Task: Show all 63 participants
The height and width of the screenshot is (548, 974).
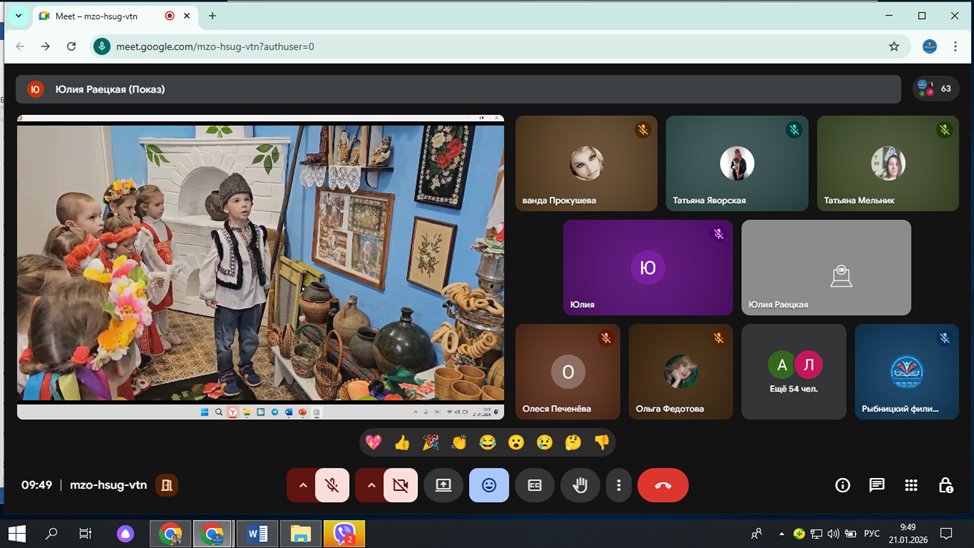Action: [x=935, y=89]
